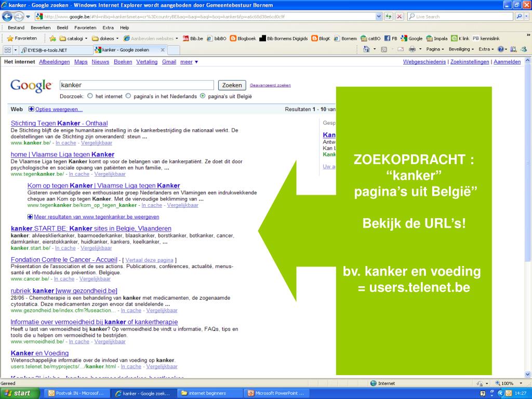Open the Pagina dropdown menu
This screenshot has width=532, height=399.
pos(435,49)
